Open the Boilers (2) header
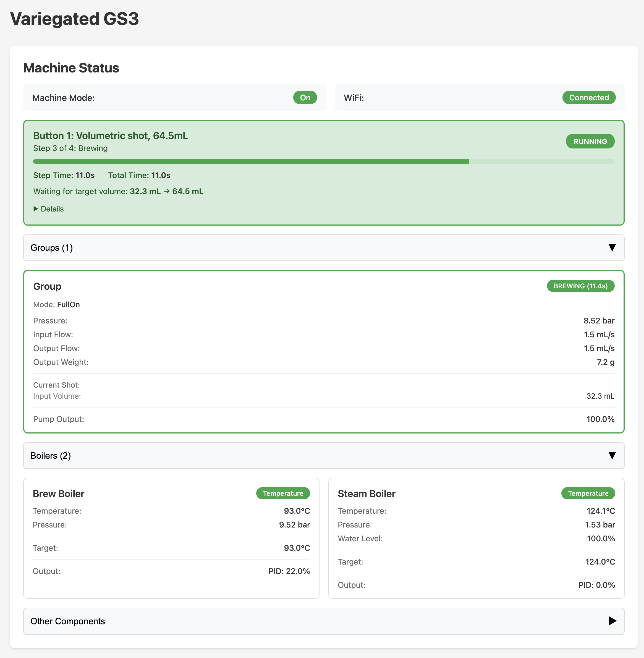Screen dimensions: 644x658 point(51,455)
